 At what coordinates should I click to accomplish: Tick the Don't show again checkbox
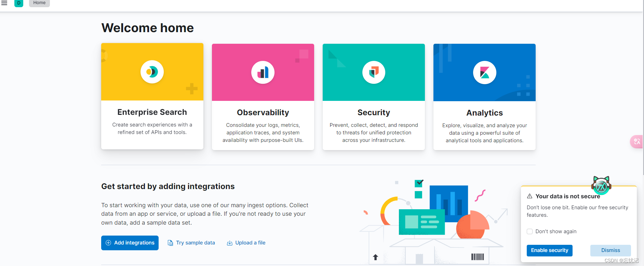click(530, 231)
